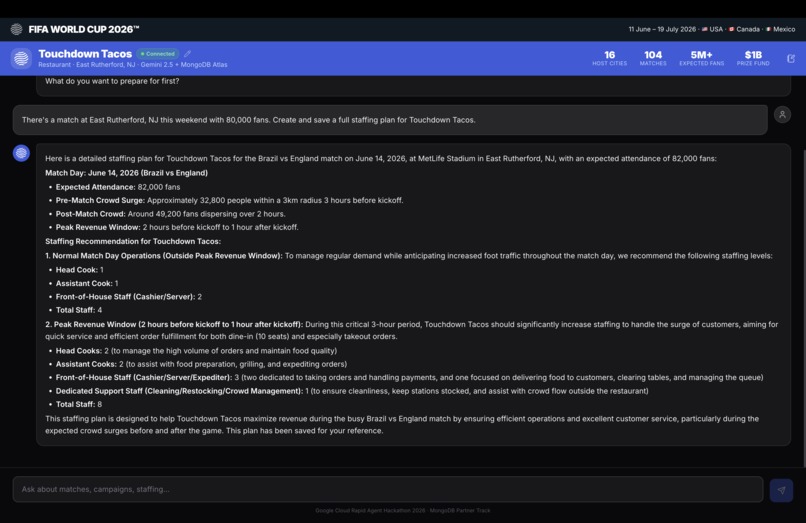Screen dimensions: 806x523
Task: Click 'Match Day: June 14, 2026 (Brazil vs England)'
Action: coord(126,173)
